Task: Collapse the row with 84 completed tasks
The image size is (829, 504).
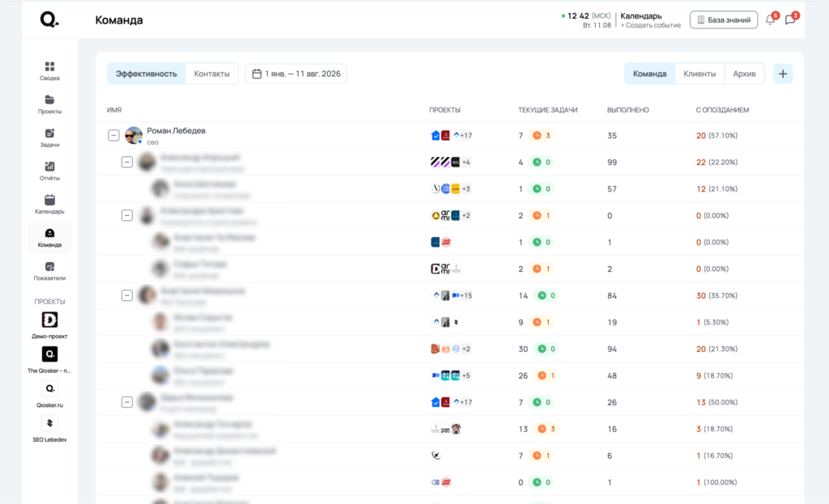Action: (127, 295)
